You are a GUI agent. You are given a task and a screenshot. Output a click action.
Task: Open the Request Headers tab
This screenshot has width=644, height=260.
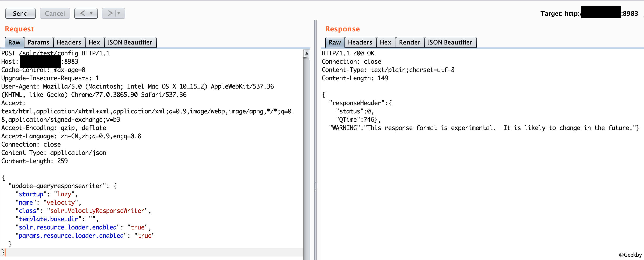[x=69, y=42]
